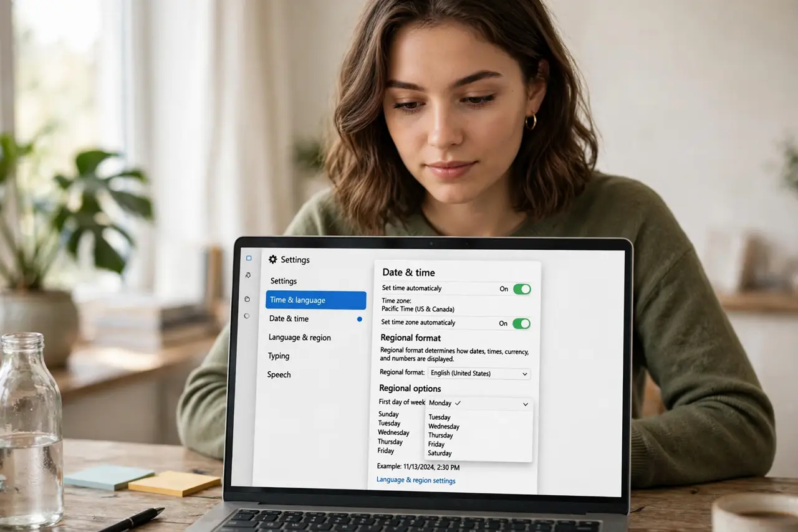Turn off Set time automatically toggle
This screenshot has height=532, width=798.
[x=522, y=289]
